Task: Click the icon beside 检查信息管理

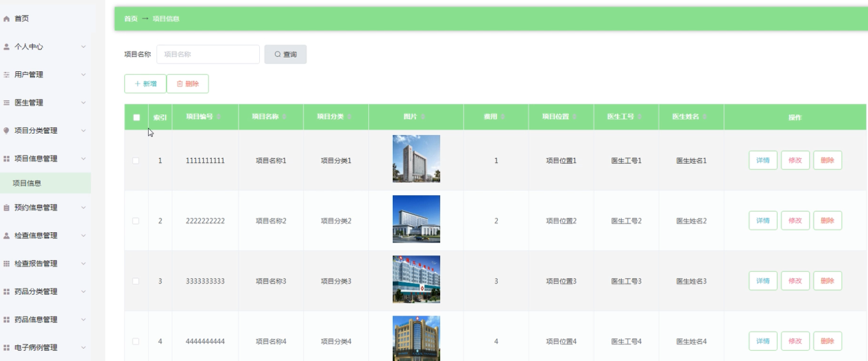Action: tap(7, 236)
